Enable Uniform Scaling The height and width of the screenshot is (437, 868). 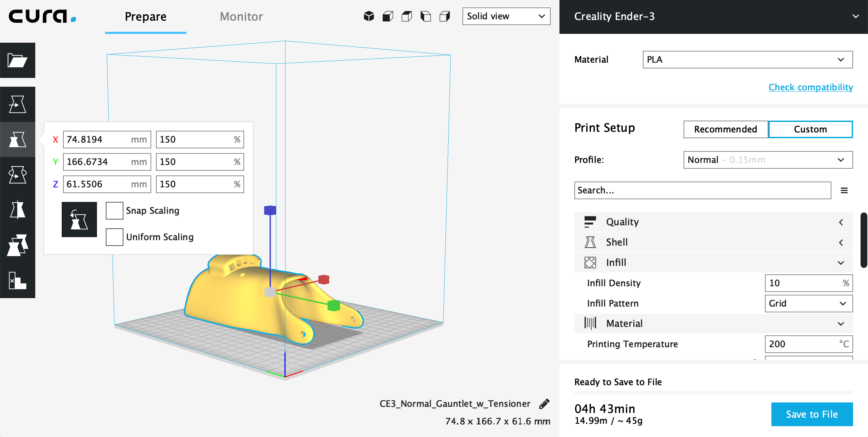click(114, 237)
